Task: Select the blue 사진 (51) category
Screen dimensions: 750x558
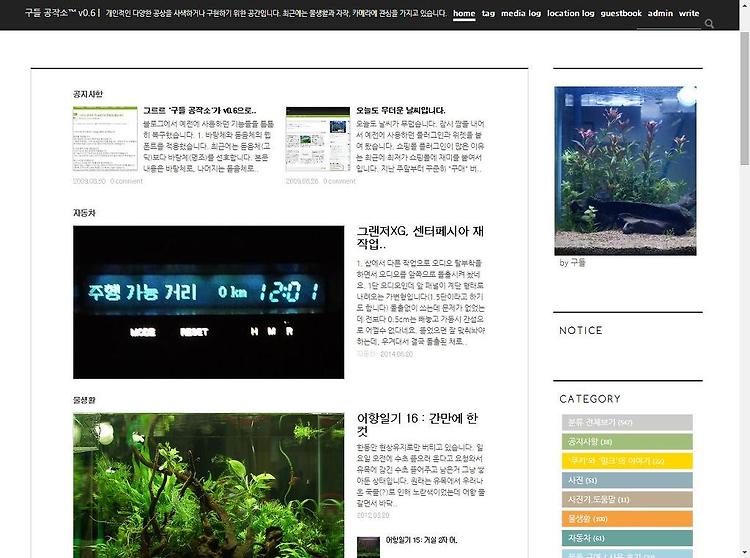Action: click(x=627, y=480)
